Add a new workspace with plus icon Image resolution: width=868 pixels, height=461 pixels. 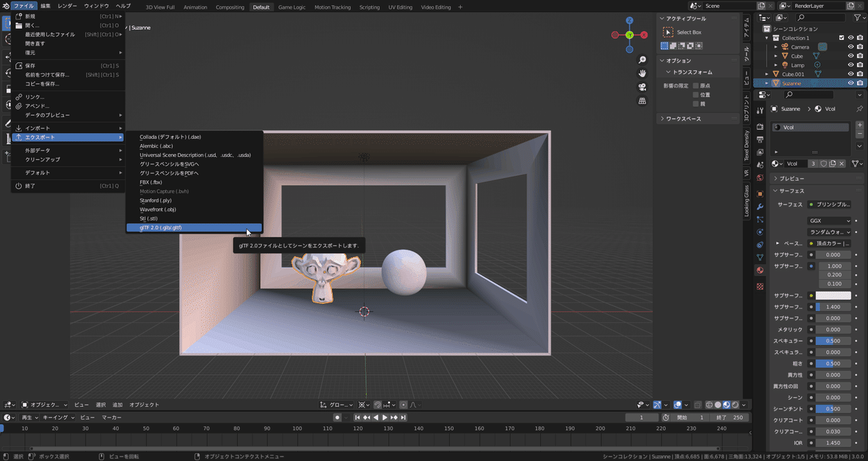(460, 7)
